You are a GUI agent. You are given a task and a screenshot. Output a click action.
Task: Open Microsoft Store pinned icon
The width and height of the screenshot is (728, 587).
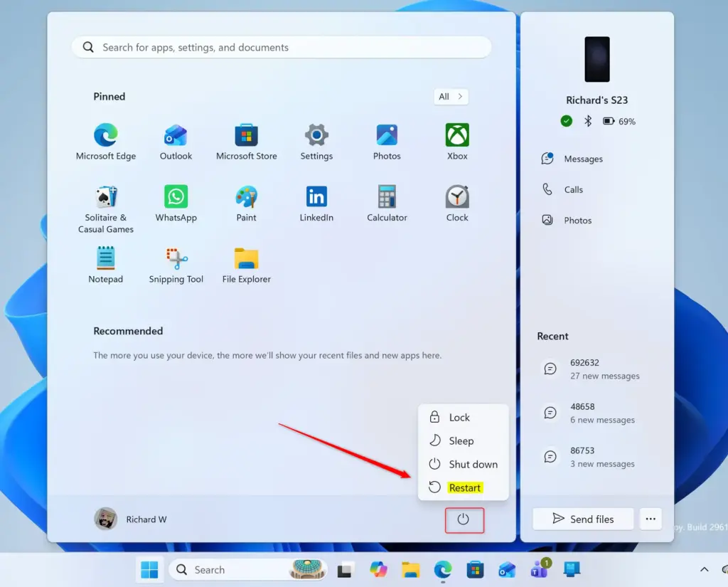point(247,142)
